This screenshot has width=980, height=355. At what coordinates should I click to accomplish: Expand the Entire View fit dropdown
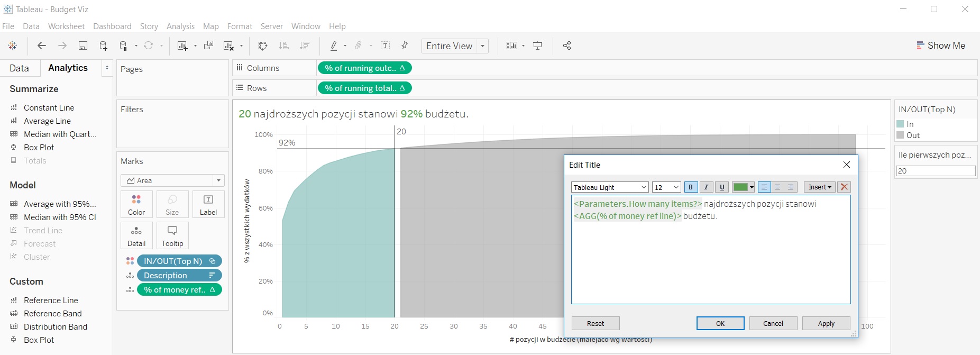[482, 46]
